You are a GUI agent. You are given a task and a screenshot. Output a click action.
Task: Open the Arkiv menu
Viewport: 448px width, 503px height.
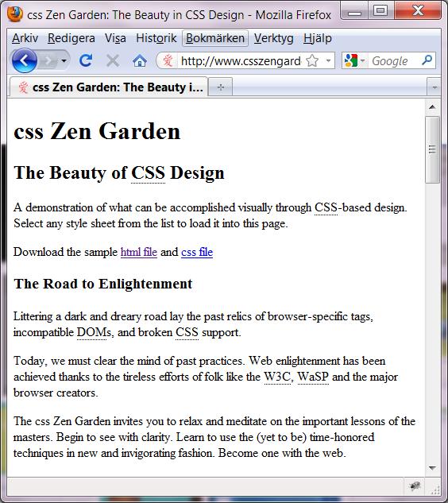click(x=25, y=38)
